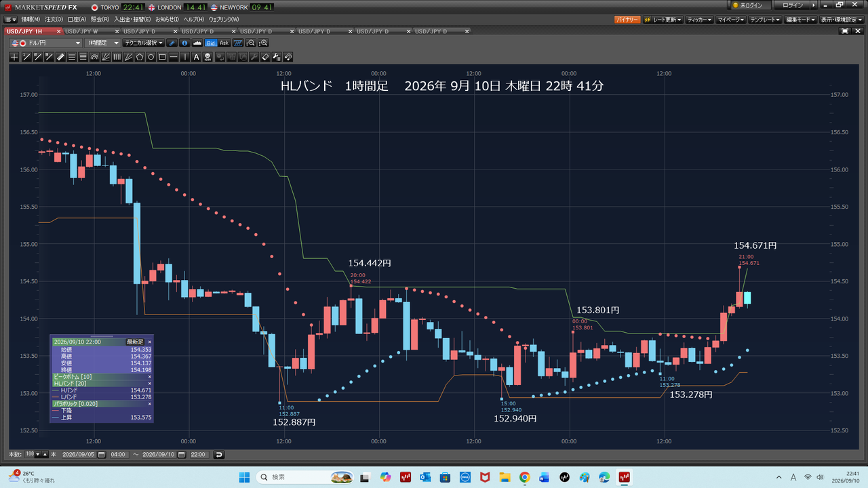Select the crosshair cursor drawing tool
This screenshot has width=868, height=488.
pos(14,57)
